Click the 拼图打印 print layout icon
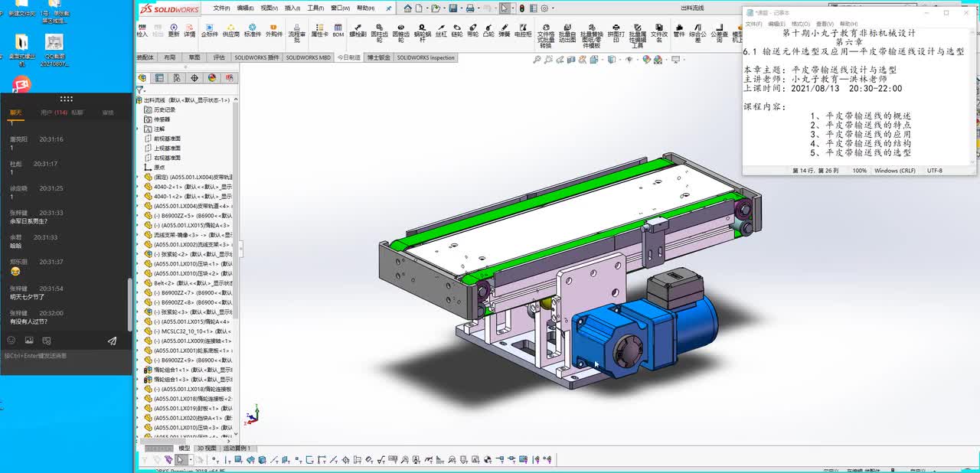 (616, 32)
